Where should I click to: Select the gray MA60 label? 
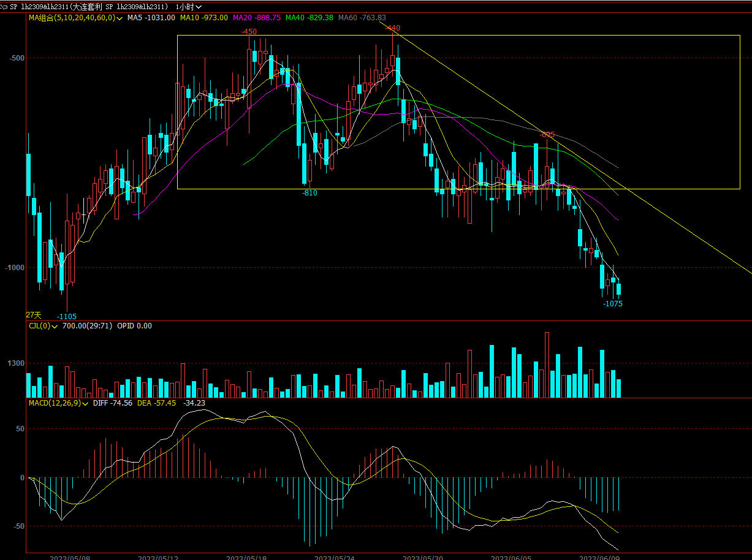pos(362,18)
